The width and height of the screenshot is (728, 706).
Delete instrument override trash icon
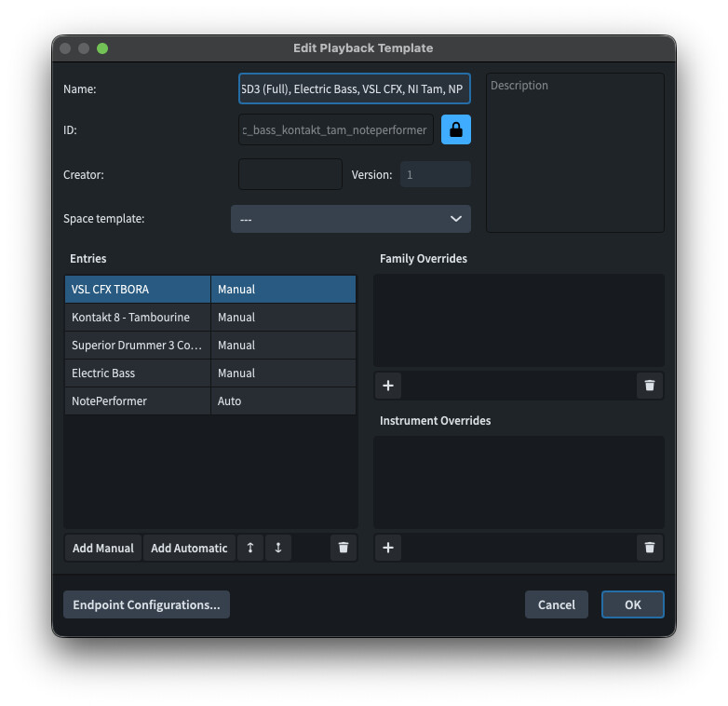(650, 548)
